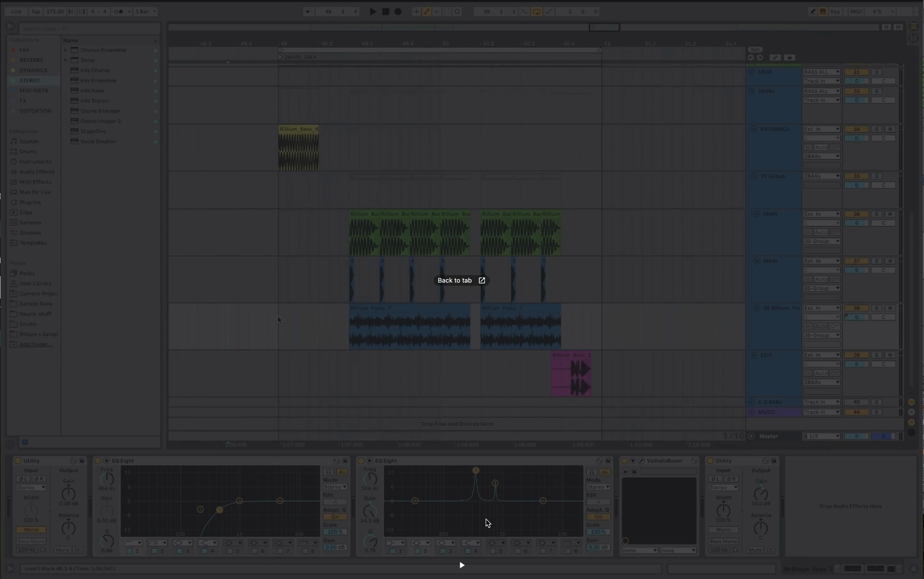The width and height of the screenshot is (924, 579).
Task: Click Utility Mute output button
Action: click(x=63, y=550)
